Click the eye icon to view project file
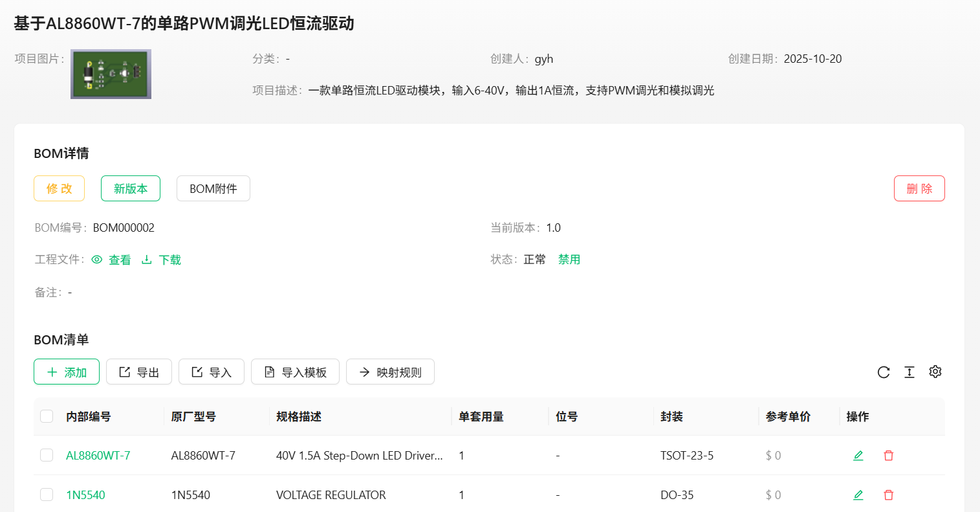Image resolution: width=980 pixels, height=512 pixels. click(x=97, y=260)
